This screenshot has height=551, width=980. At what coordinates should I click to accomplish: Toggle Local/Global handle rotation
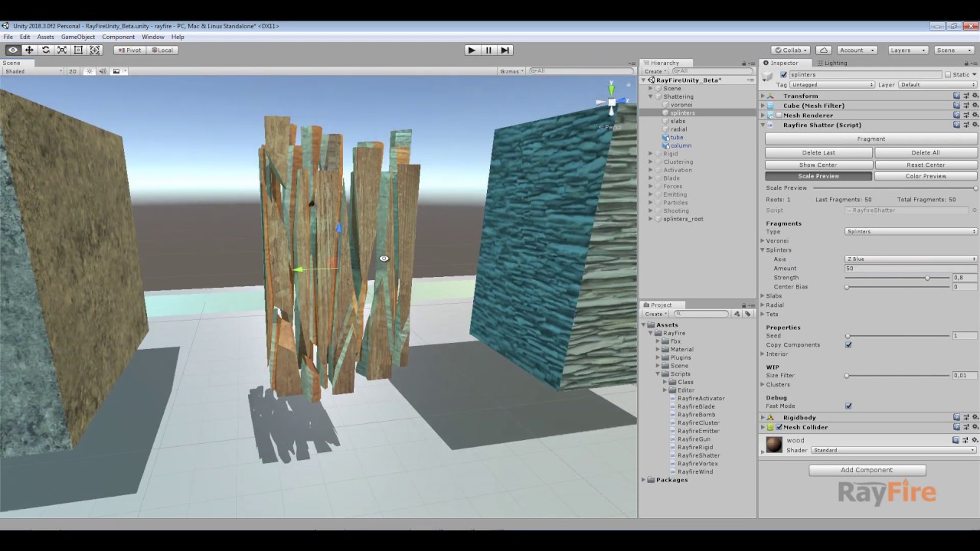[162, 50]
